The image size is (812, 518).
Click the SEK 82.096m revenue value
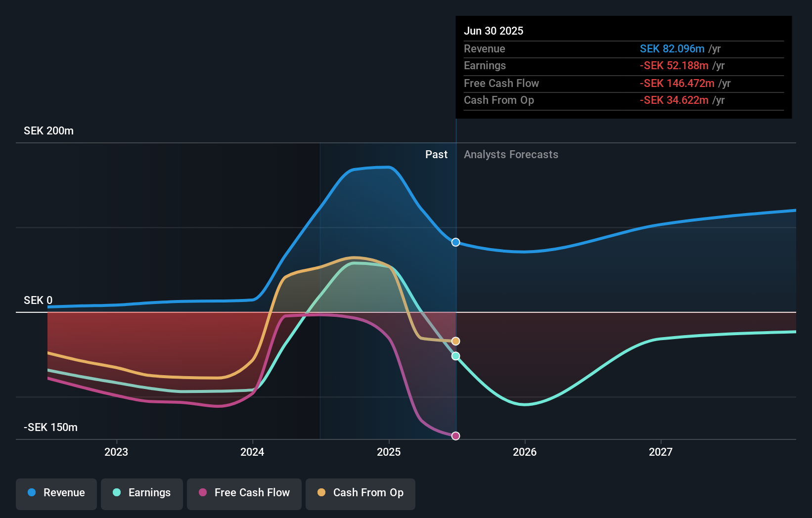click(672, 49)
